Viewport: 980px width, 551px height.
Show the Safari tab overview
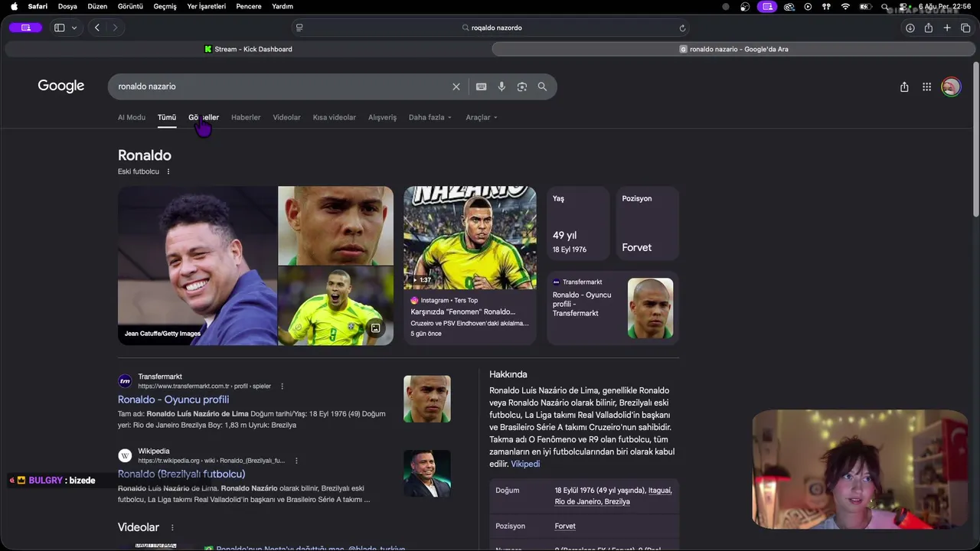point(965,28)
